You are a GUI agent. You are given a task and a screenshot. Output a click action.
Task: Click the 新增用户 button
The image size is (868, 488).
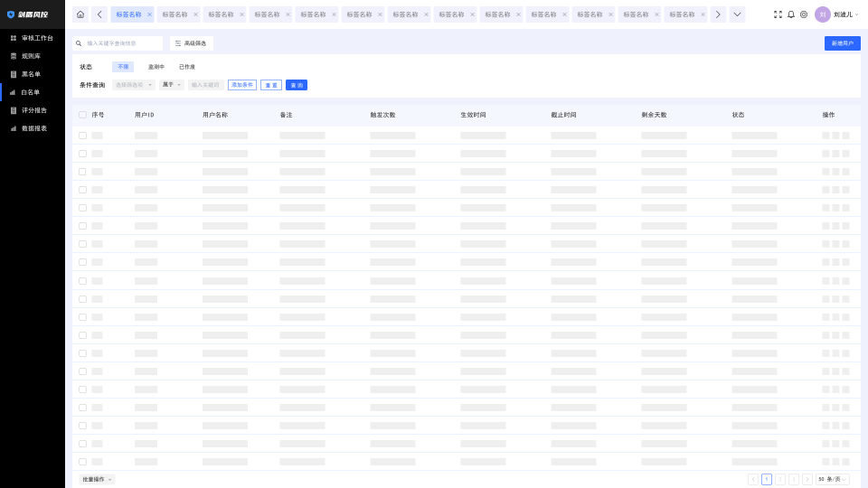(x=842, y=43)
